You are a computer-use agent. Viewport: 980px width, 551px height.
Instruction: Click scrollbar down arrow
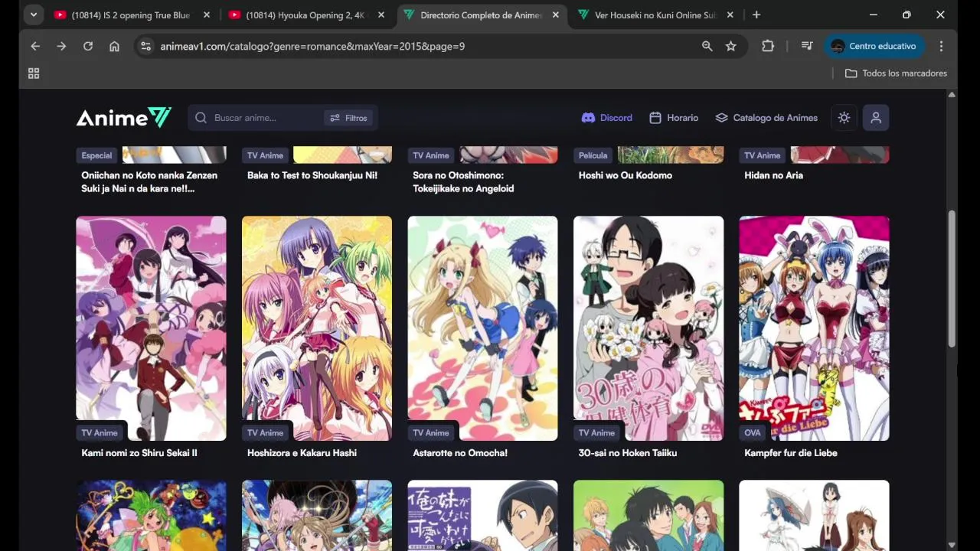(x=952, y=545)
